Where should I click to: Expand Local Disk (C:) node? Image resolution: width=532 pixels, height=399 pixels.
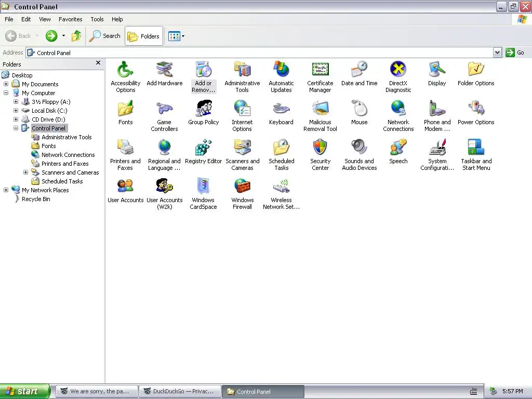(x=16, y=111)
